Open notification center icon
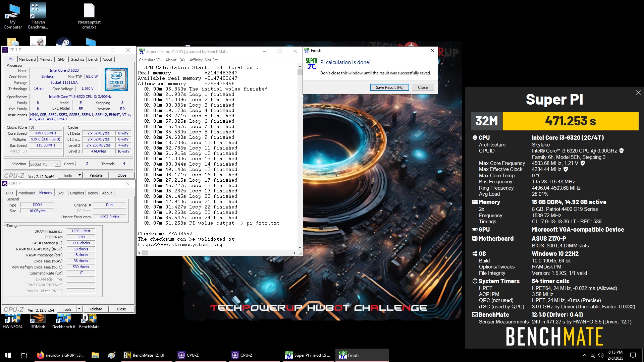 pos(633,355)
